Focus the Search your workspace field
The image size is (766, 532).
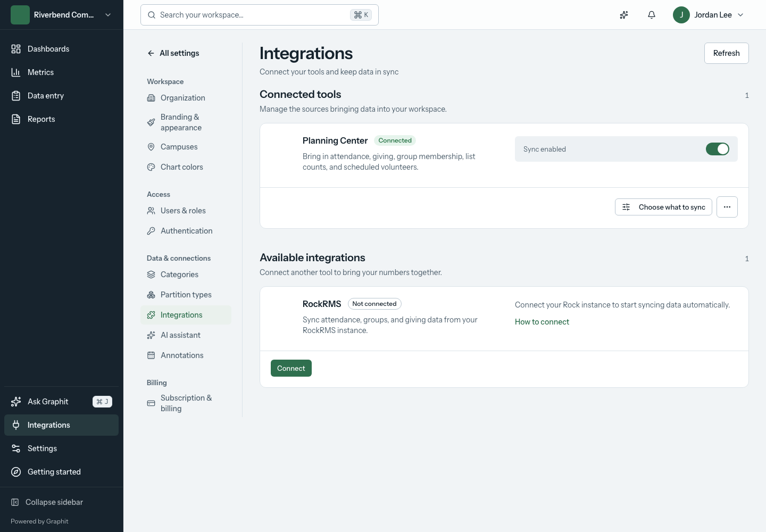point(260,15)
